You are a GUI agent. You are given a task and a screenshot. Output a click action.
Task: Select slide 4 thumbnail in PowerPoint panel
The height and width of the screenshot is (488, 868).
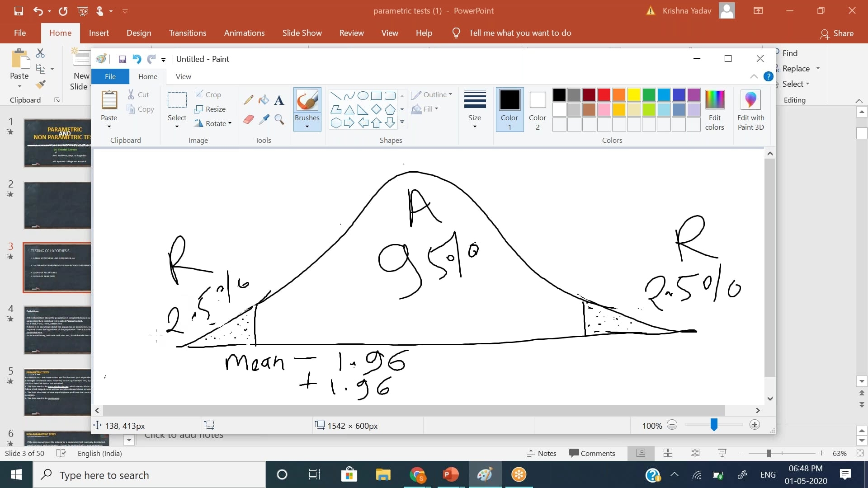pyautogui.click(x=57, y=329)
